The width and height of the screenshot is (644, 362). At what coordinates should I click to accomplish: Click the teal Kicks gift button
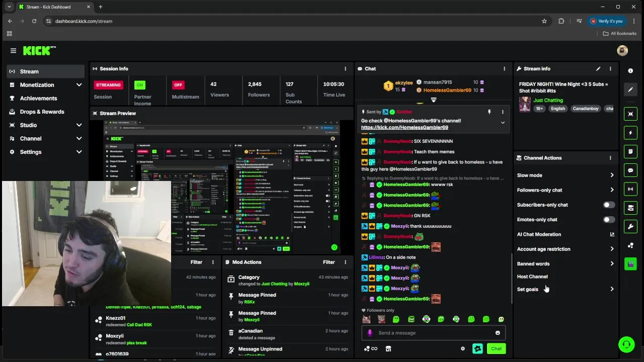point(477,349)
